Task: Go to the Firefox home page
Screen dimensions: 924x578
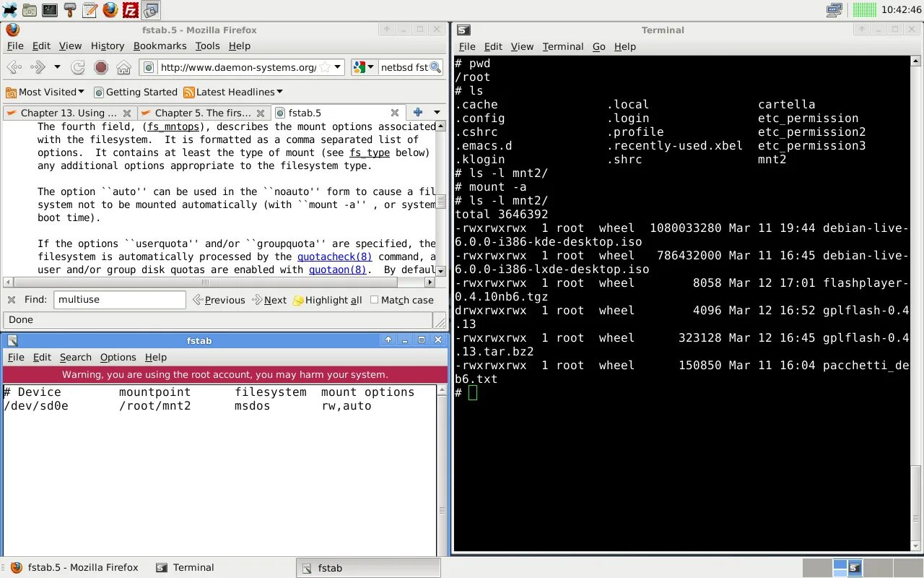Action: tap(123, 67)
